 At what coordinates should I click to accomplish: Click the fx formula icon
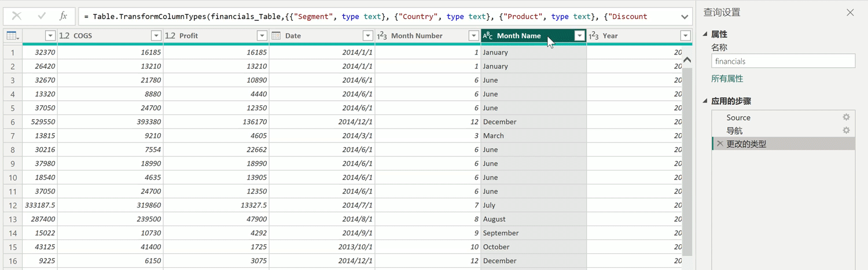[x=64, y=16]
